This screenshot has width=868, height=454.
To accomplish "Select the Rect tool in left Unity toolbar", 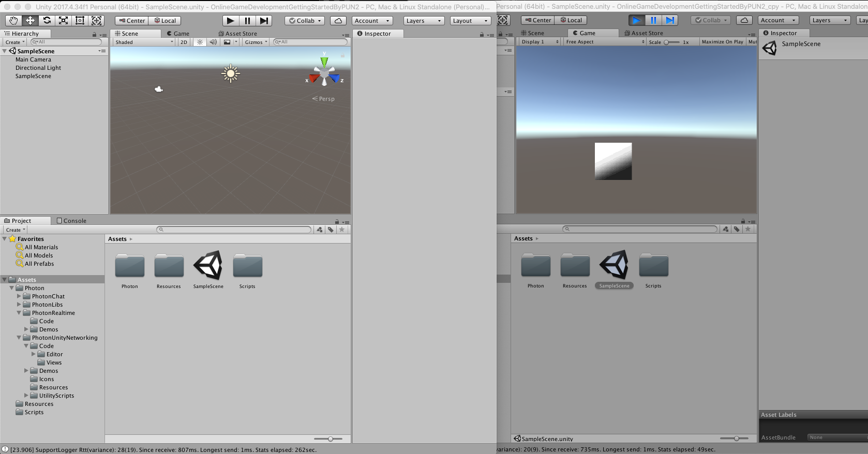I will tap(80, 21).
